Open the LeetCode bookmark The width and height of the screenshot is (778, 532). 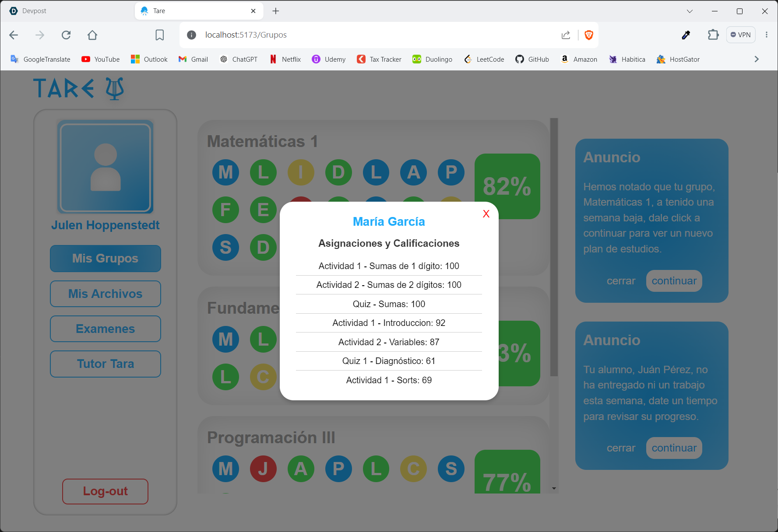(484, 59)
